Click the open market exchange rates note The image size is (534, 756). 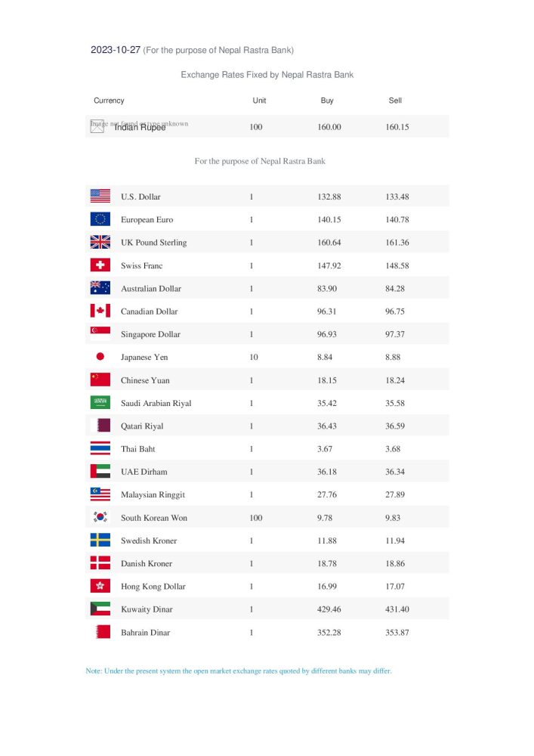coord(239,671)
